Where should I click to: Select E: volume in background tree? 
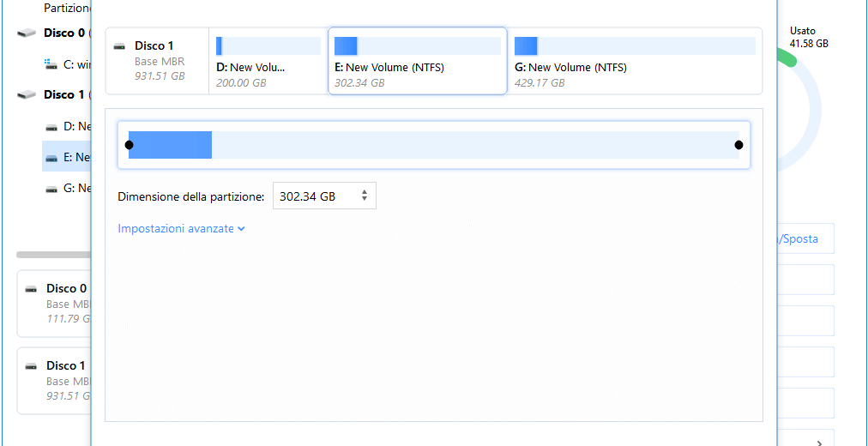[x=66, y=157]
